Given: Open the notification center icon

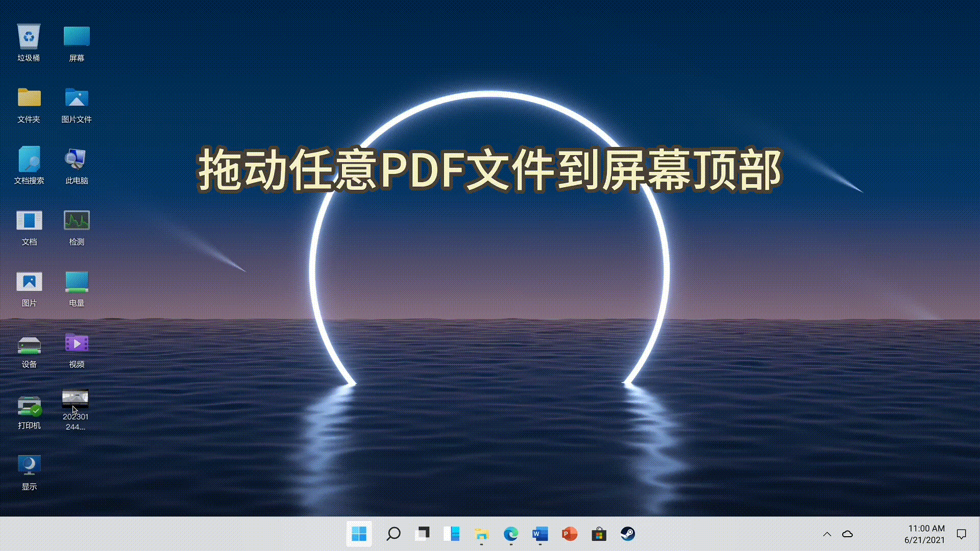Looking at the screenshot, I should click(962, 534).
